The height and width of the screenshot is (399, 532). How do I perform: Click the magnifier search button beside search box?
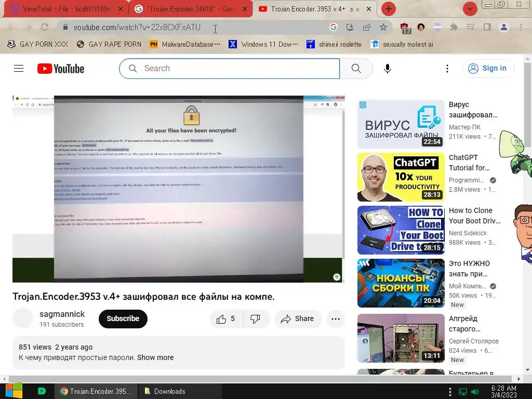[356, 69]
